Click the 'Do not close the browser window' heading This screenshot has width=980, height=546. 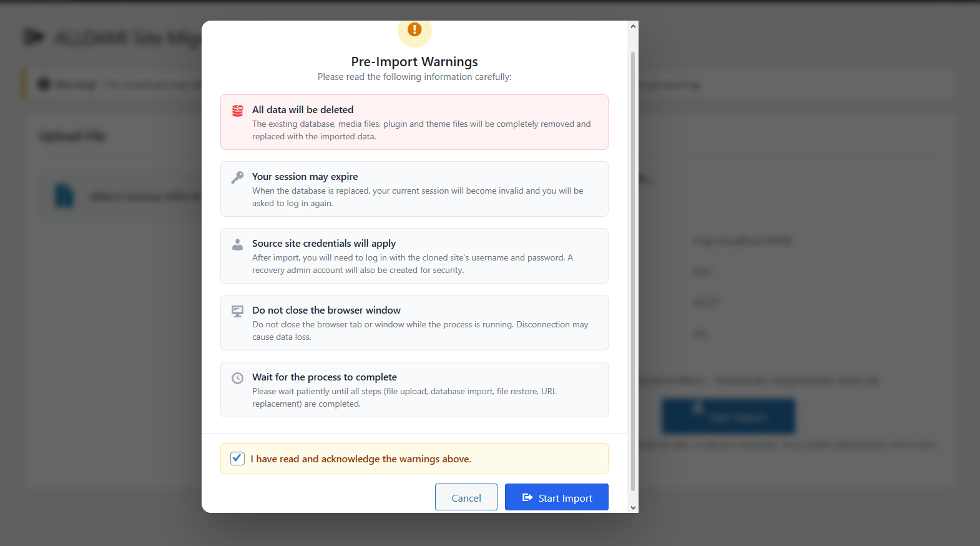pos(326,310)
